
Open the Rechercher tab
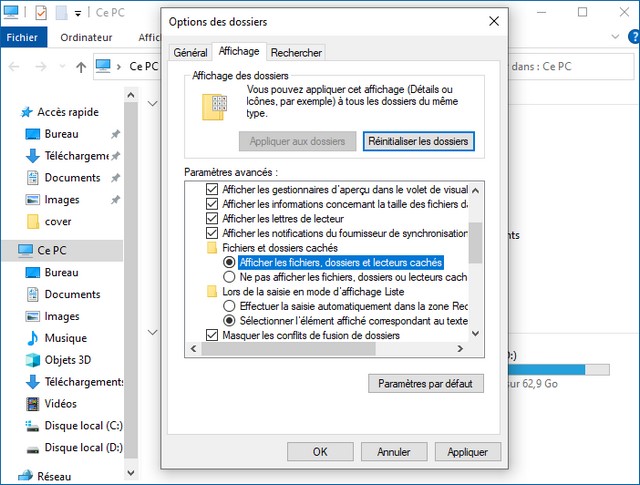297,52
